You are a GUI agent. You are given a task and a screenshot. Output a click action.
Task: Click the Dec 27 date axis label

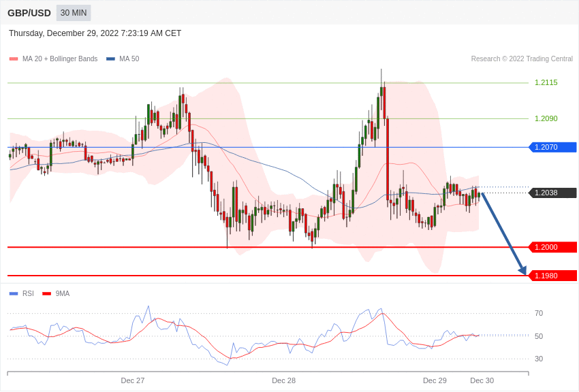(x=133, y=380)
